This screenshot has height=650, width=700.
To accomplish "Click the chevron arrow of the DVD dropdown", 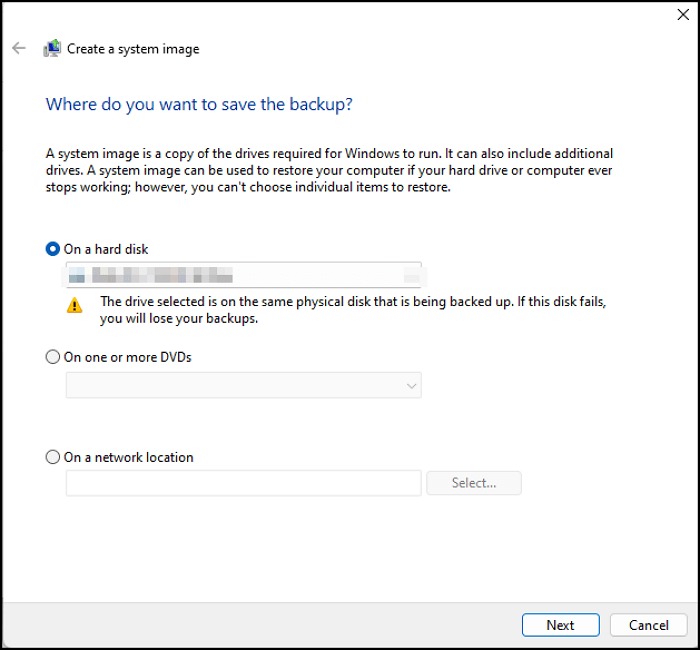I will (x=411, y=385).
